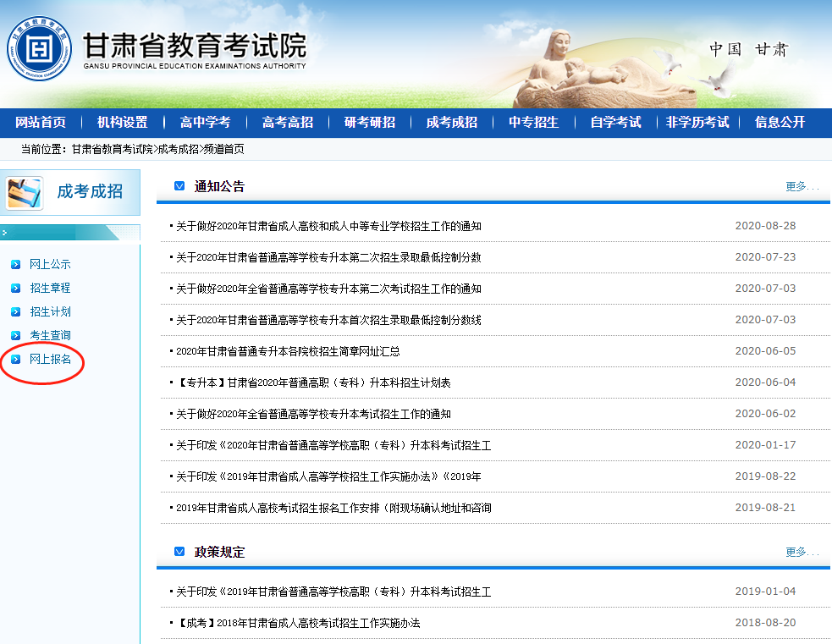Click the arrow icon beside 考生查询
This screenshot has height=644, width=832.
click(15, 336)
